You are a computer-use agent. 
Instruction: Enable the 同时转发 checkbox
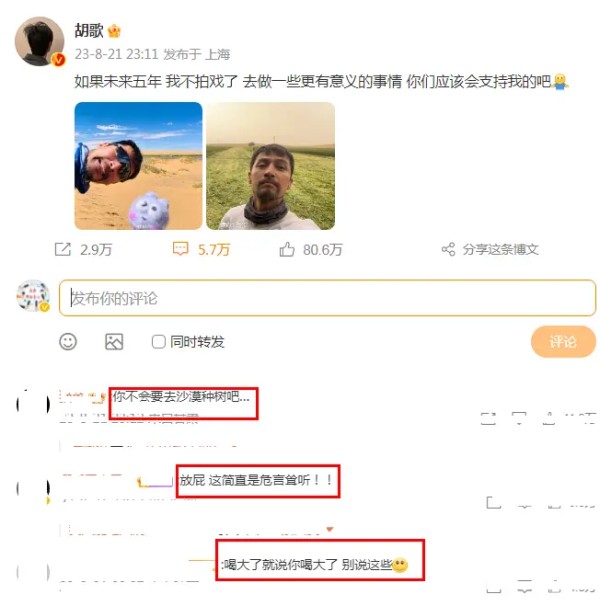(159, 342)
